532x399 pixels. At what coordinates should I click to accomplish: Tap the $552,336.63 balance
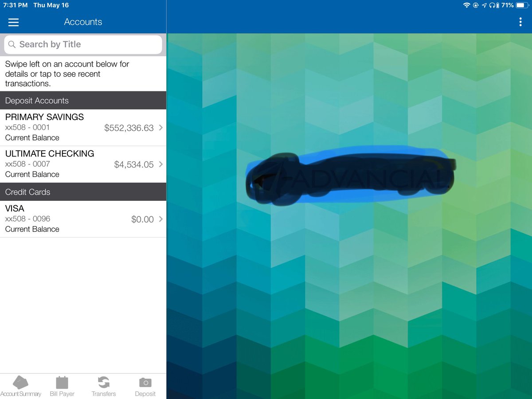click(x=129, y=128)
